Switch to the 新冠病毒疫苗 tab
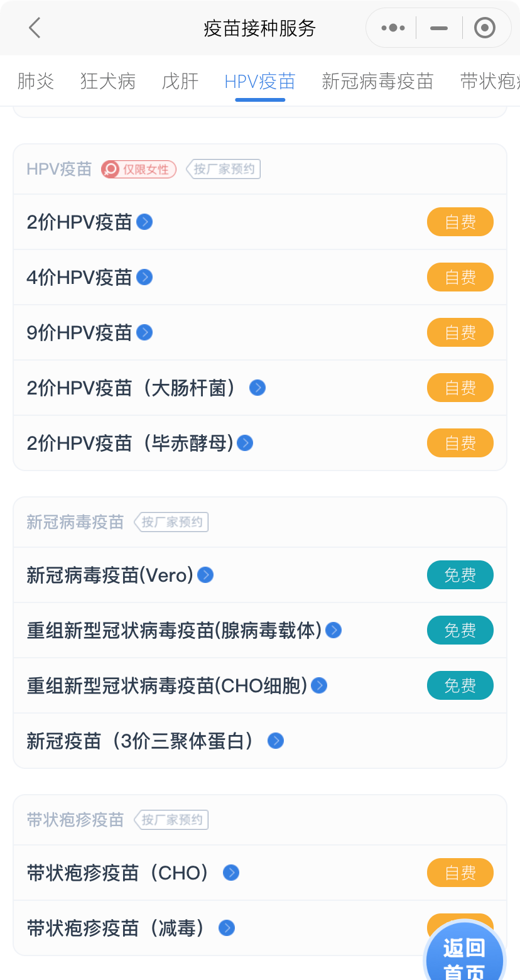The image size is (520, 980). click(x=377, y=81)
